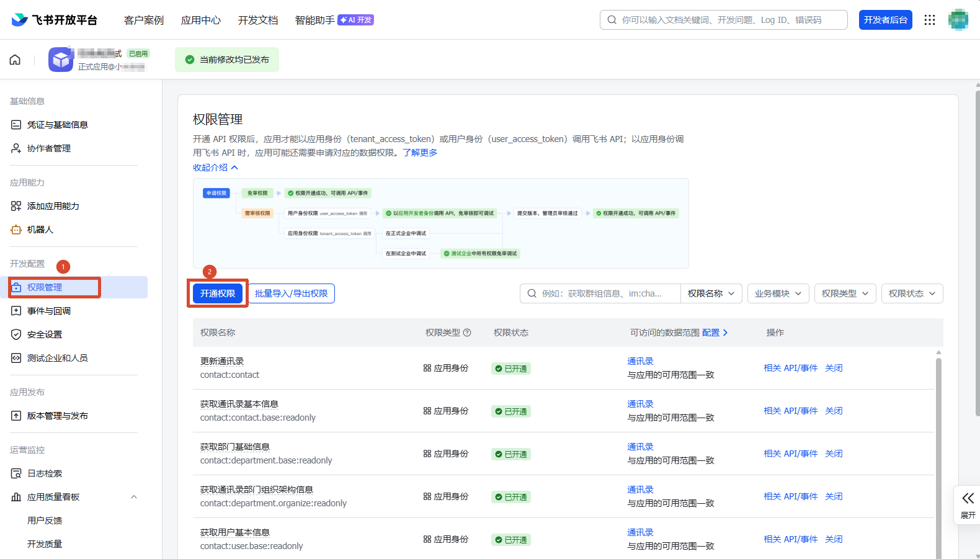Open 配置 link in data scope header
The width and height of the screenshot is (980, 559).
tap(715, 333)
